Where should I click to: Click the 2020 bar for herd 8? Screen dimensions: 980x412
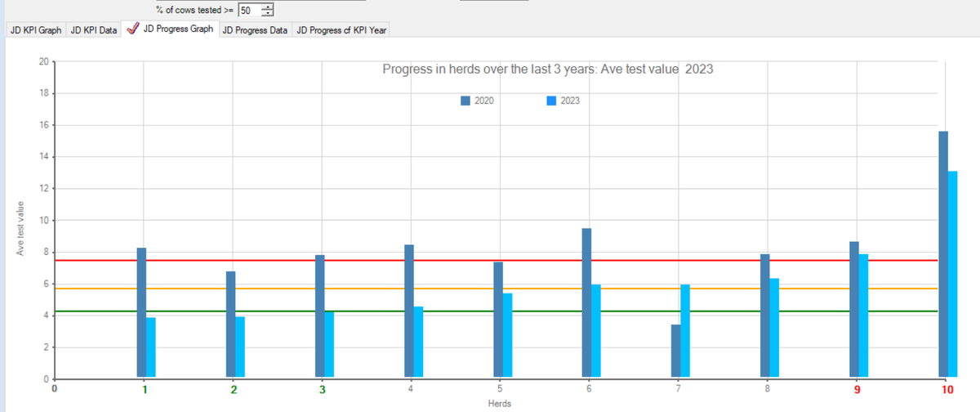765,316
